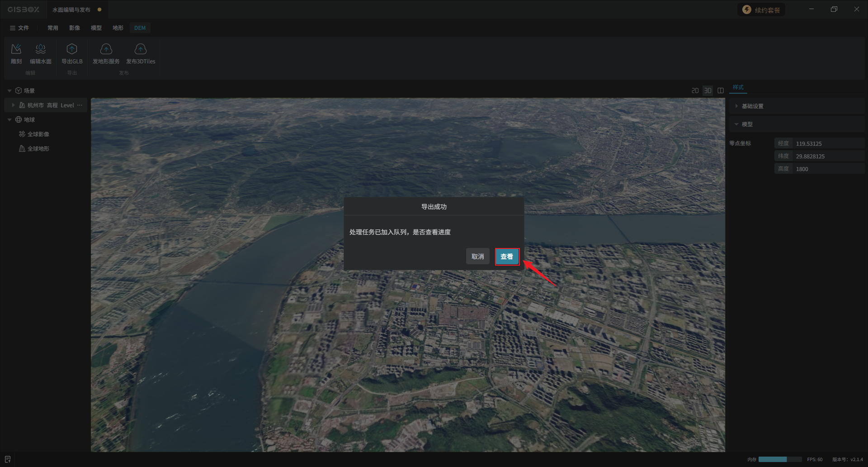Open the 文件 menu
The width and height of the screenshot is (868, 467).
click(x=19, y=28)
